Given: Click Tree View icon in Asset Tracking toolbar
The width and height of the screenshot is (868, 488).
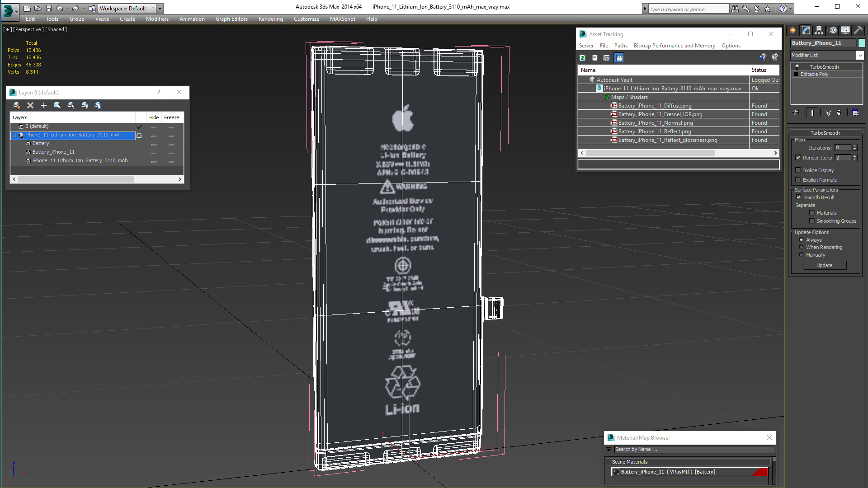Looking at the screenshot, I should [x=607, y=58].
